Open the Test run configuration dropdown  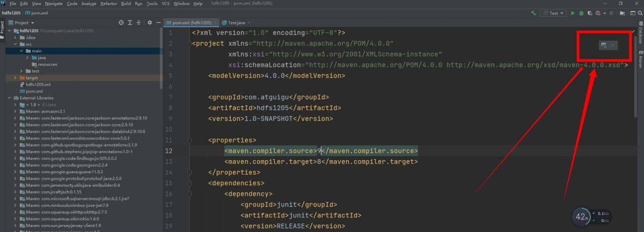(553, 13)
